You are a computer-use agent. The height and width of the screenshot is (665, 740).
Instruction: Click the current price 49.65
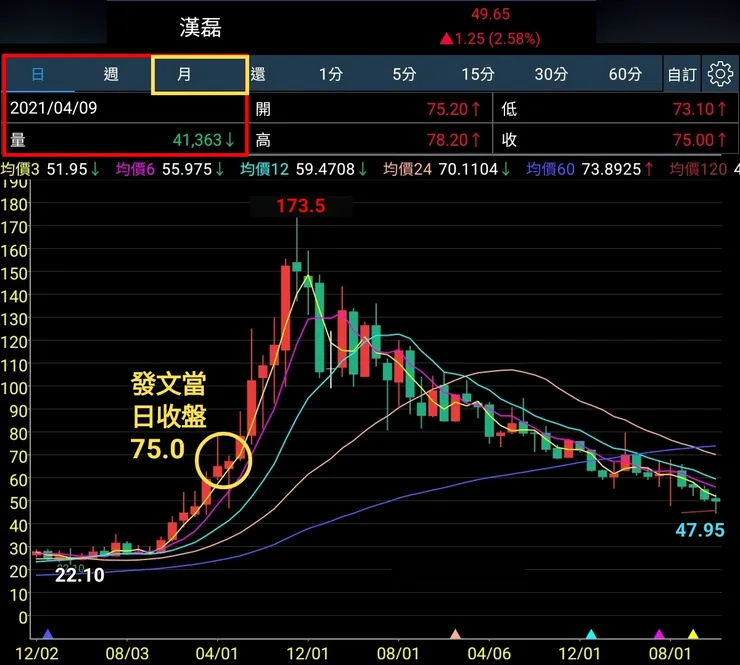click(x=491, y=14)
